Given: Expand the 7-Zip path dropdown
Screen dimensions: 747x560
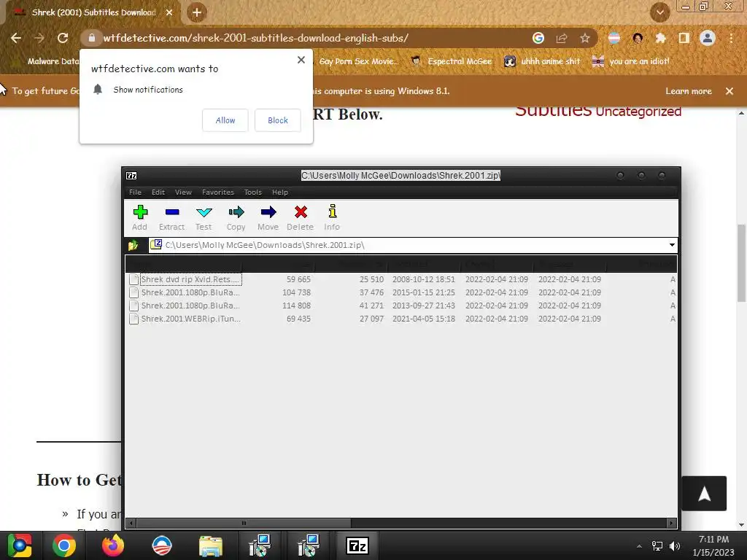Looking at the screenshot, I should click(672, 245).
